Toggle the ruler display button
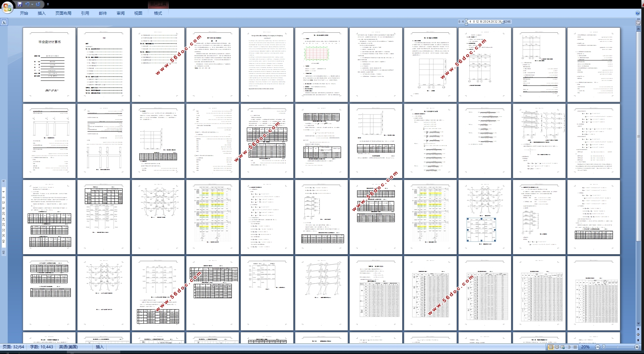Screen dimensions: 644x354 click(638, 22)
